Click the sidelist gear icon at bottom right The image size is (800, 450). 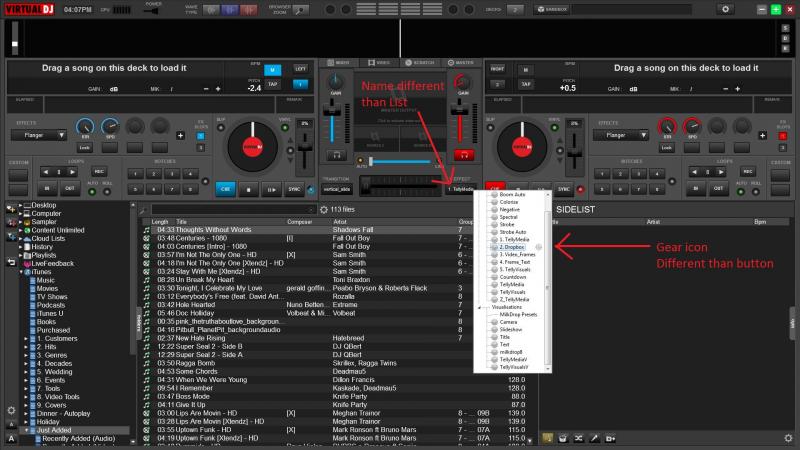tap(788, 438)
